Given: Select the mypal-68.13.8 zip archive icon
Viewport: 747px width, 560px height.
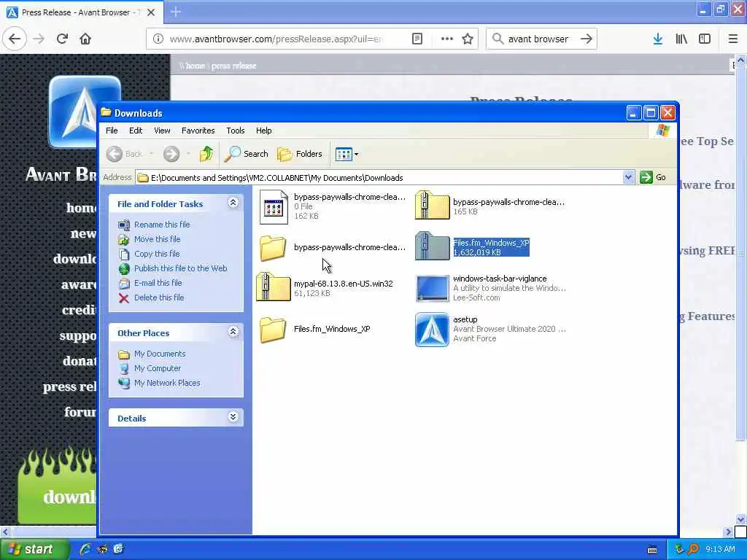Looking at the screenshot, I should (x=273, y=287).
